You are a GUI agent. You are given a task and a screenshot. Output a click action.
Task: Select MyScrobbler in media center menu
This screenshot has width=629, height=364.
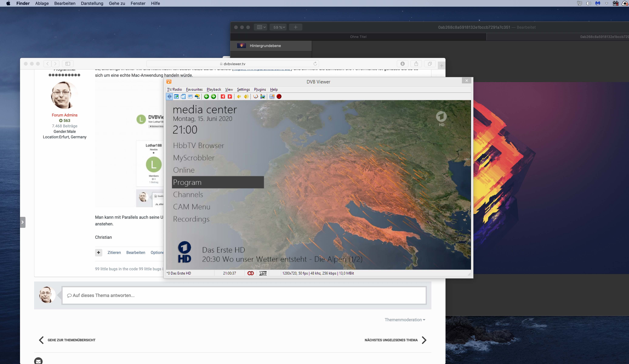coord(194,158)
